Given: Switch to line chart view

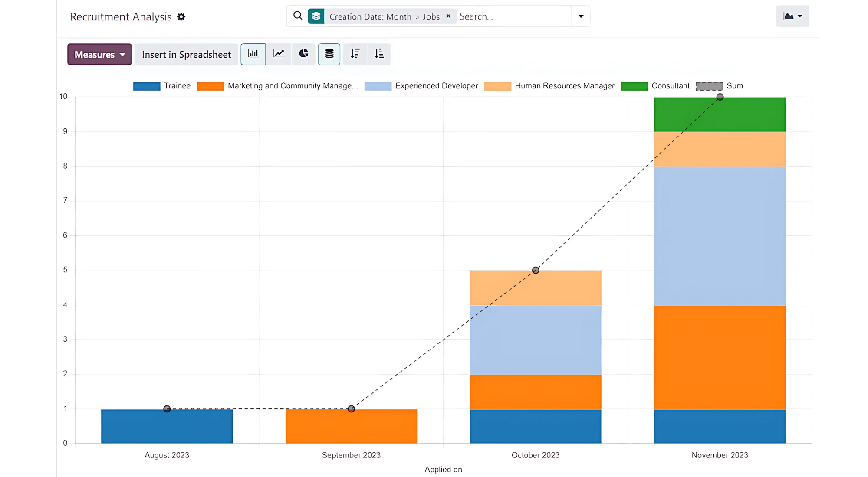Looking at the screenshot, I should pyautogui.click(x=279, y=54).
